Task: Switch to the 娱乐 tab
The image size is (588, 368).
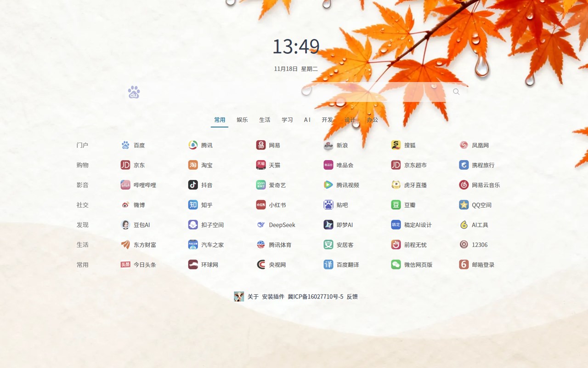Action: point(242,120)
